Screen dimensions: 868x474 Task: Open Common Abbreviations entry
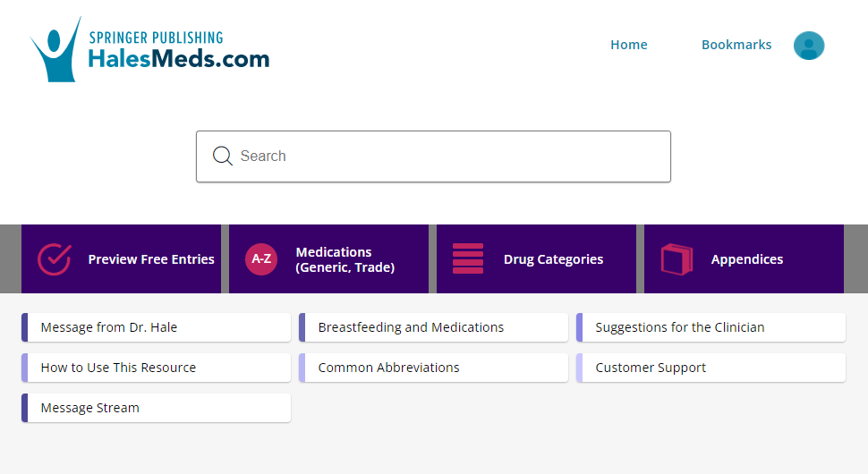point(433,368)
